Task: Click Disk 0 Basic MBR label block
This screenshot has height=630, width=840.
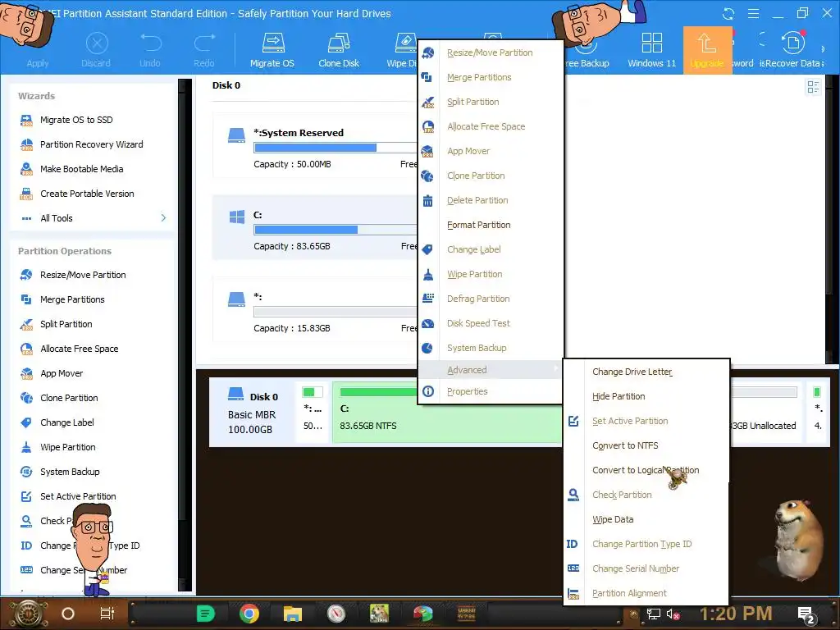Action: [252, 412]
